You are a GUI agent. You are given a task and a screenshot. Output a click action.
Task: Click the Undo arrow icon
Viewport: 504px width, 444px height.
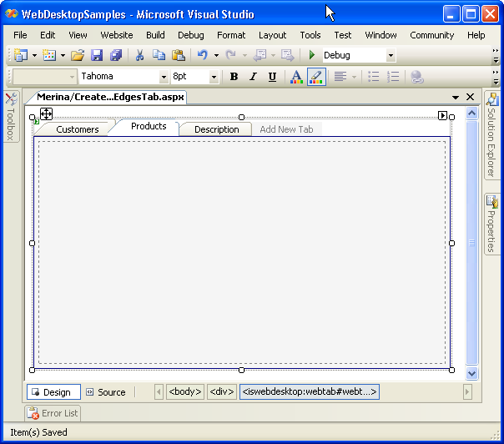click(202, 55)
